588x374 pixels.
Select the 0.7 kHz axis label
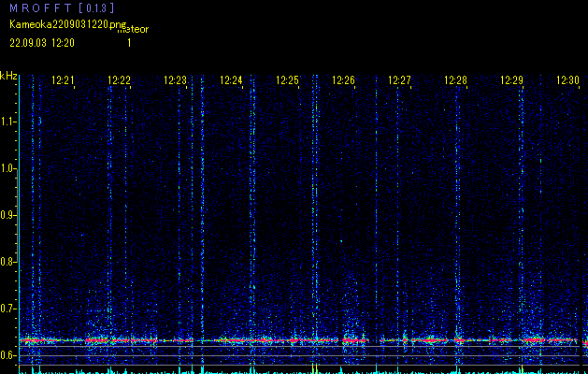pos(7,309)
